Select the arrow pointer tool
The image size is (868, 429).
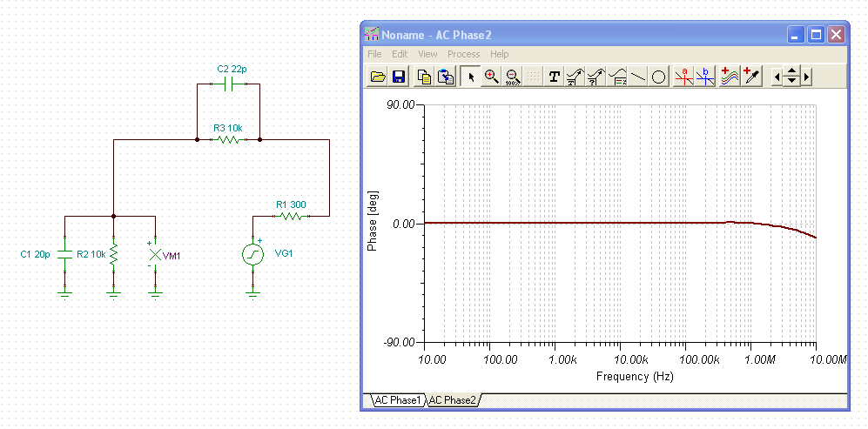471,77
